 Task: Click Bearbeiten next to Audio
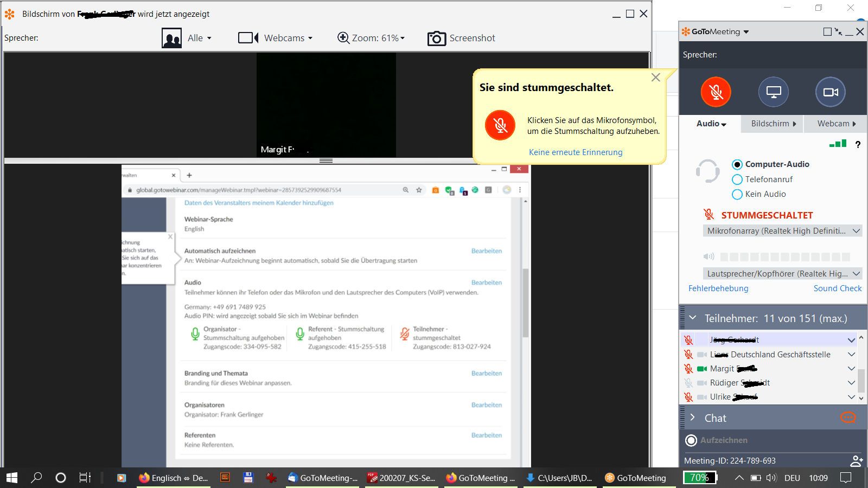[x=487, y=282]
